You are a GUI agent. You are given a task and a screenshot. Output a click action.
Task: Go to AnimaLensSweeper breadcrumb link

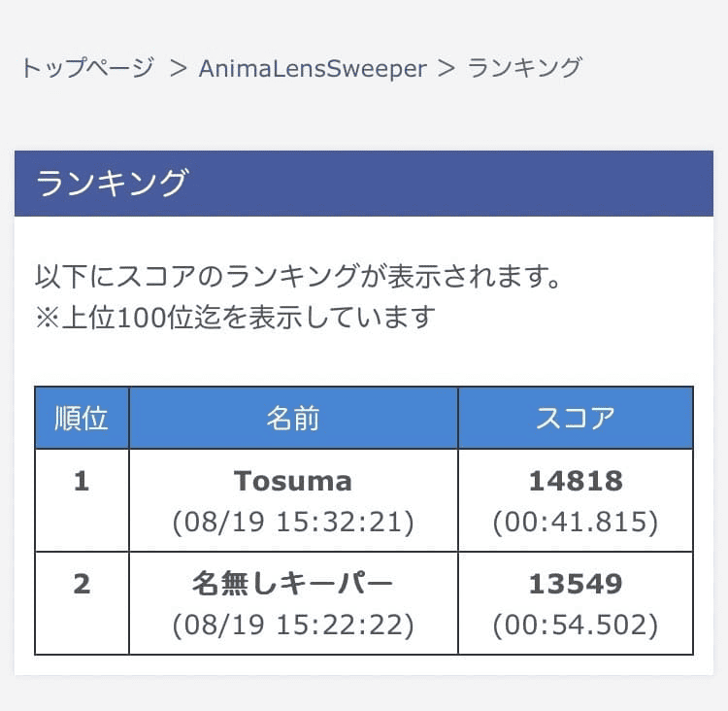313,68
